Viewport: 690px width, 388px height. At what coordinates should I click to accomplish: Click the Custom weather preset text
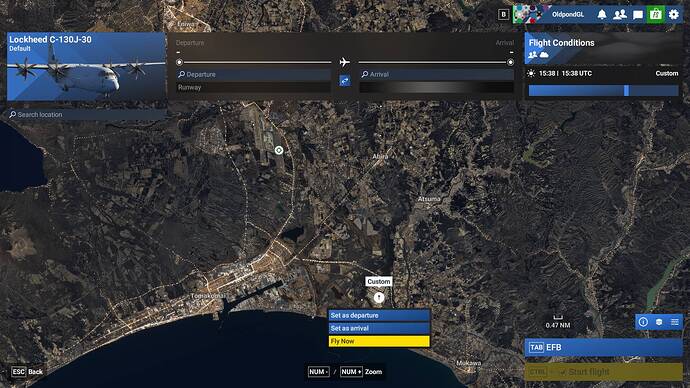point(667,73)
